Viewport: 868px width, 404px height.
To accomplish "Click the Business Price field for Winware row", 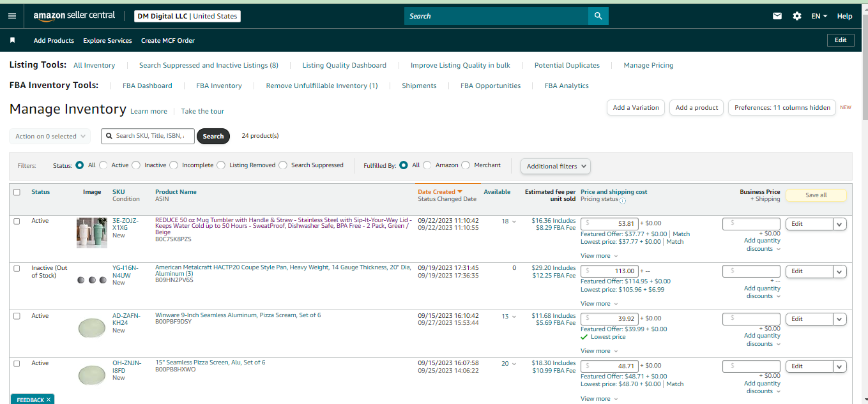I will 751,318.
